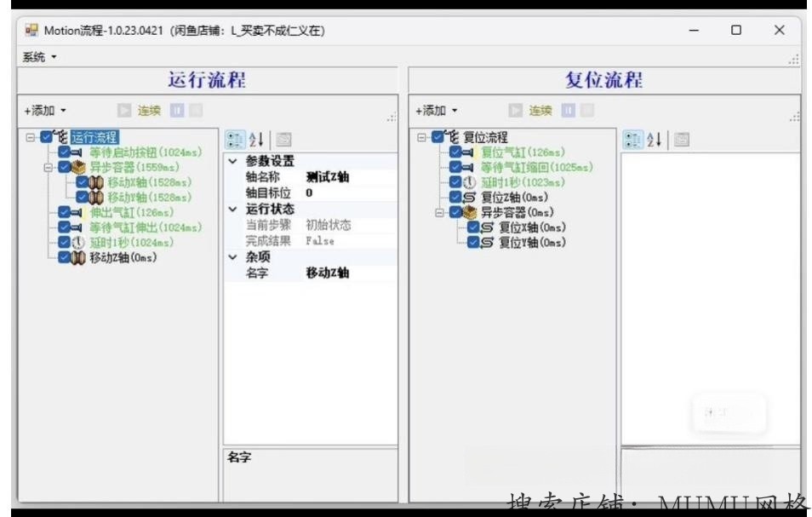Uncheck the 等待气缸缩回 checkbox

(x=455, y=167)
